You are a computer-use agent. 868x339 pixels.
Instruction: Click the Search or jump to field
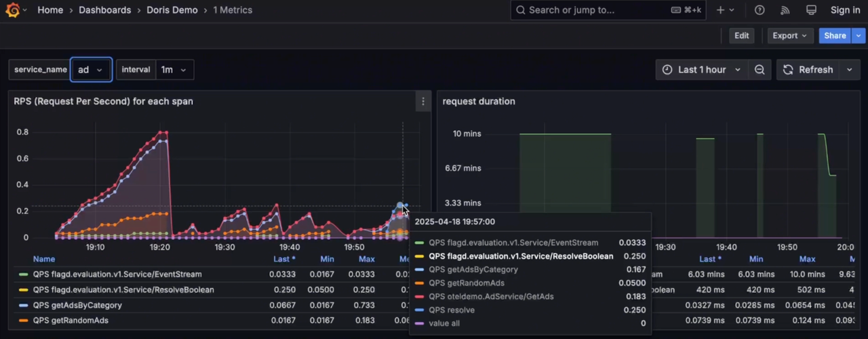click(x=590, y=10)
